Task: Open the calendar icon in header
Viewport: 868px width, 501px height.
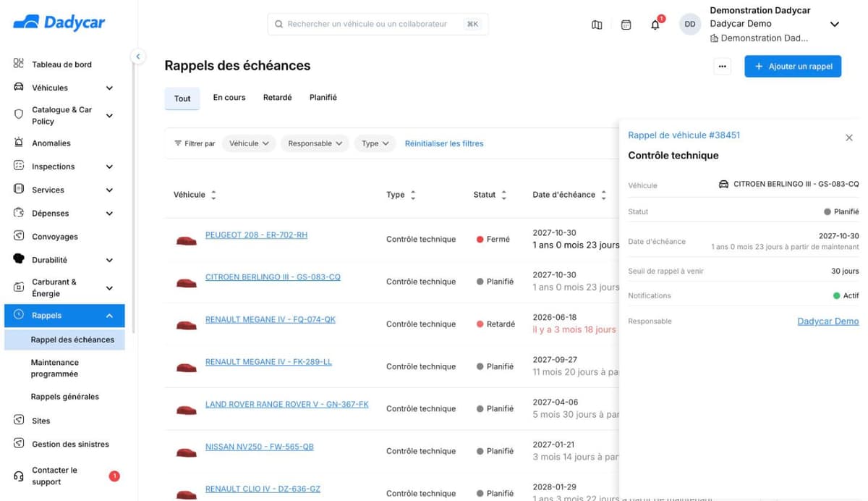Action: coord(626,25)
